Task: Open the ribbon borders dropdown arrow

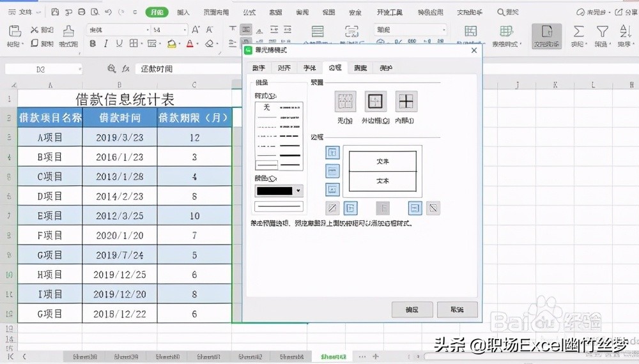Action: (141, 44)
